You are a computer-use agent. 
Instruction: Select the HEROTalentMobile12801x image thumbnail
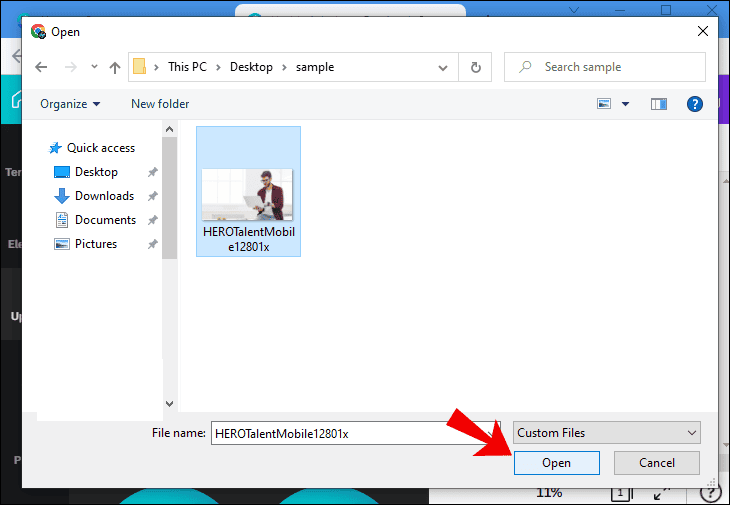(248, 194)
